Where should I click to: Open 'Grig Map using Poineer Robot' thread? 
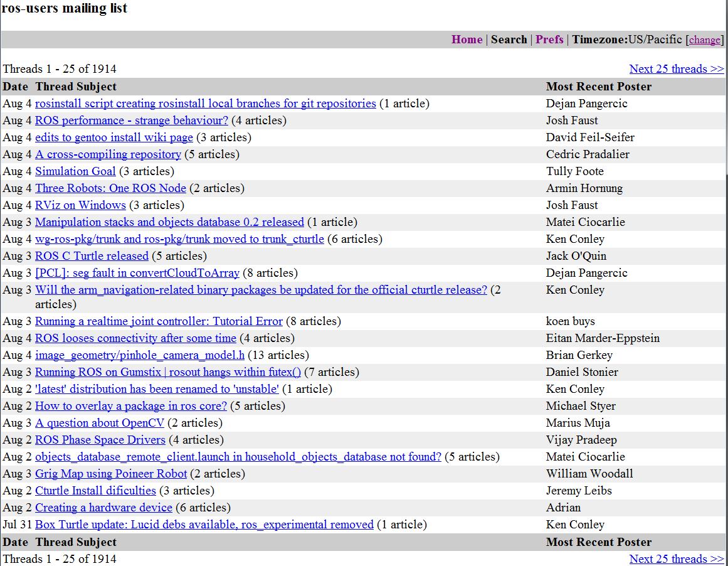point(111,474)
